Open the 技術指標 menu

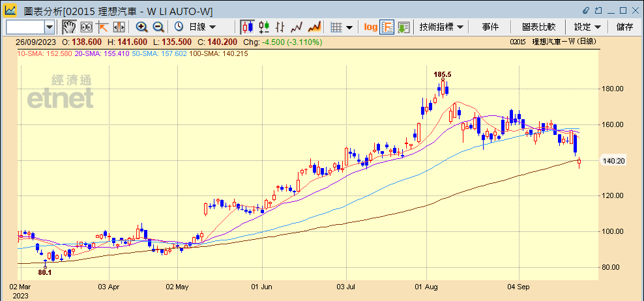point(441,27)
